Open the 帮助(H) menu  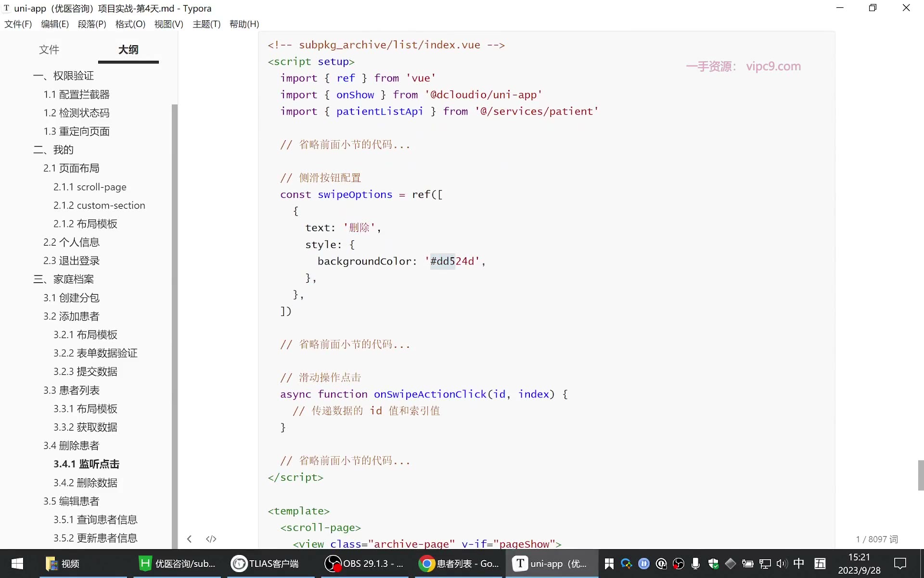pyautogui.click(x=244, y=24)
